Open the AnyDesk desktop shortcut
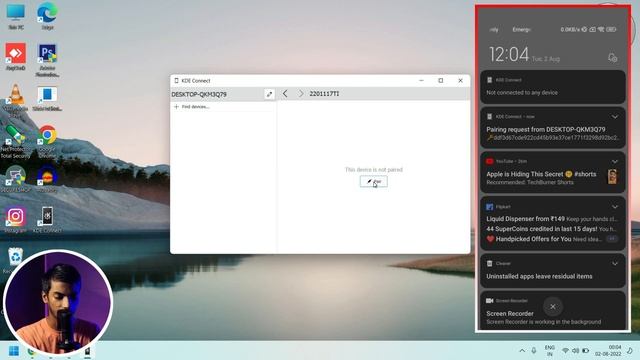The width and height of the screenshot is (640, 360). point(16,56)
